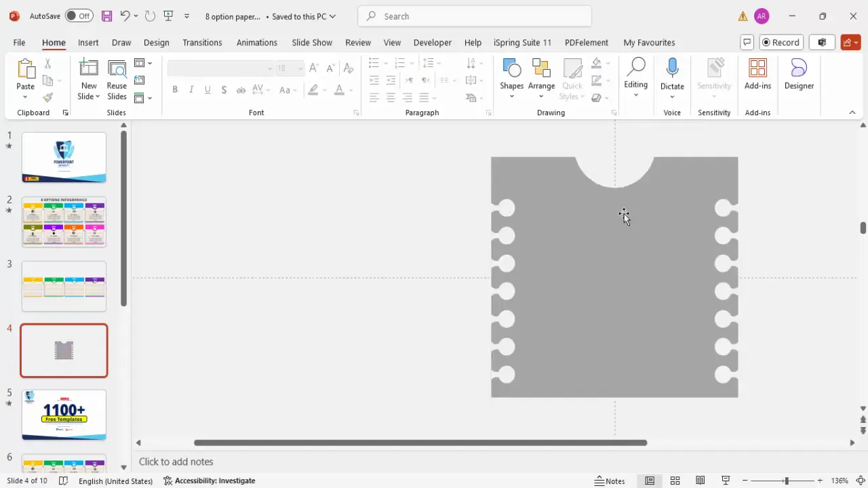Screen dimensions: 868x488
Task: Open slide Layout dropdown
Action: [x=143, y=63]
